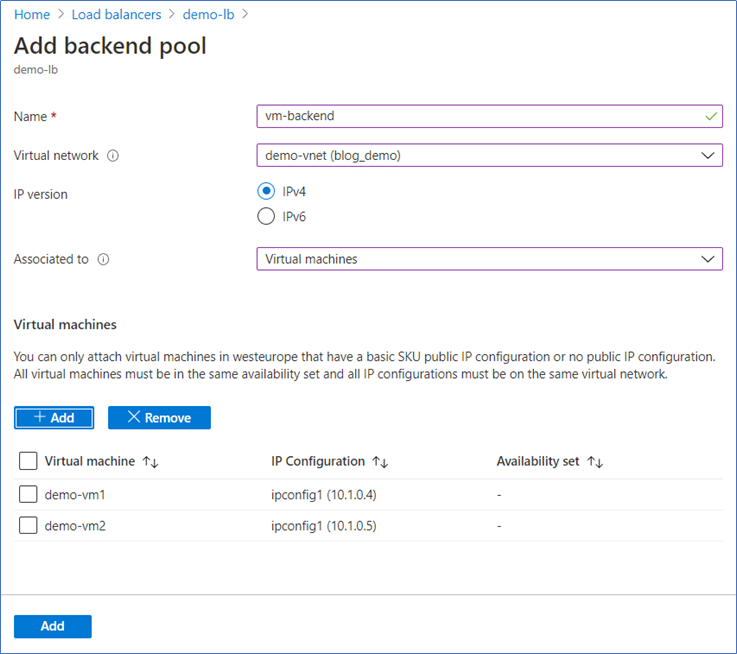Check the demo-vm2 checkbox
The width and height of the screenshot is (737, 654).
click(x=29, y=526)
